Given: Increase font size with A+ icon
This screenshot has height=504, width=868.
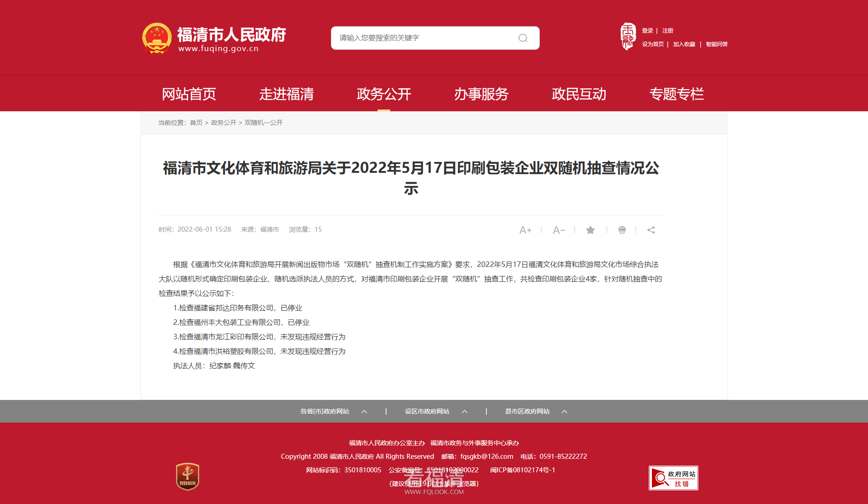Looking at the screenshot, I should click(x=525, y=230).
